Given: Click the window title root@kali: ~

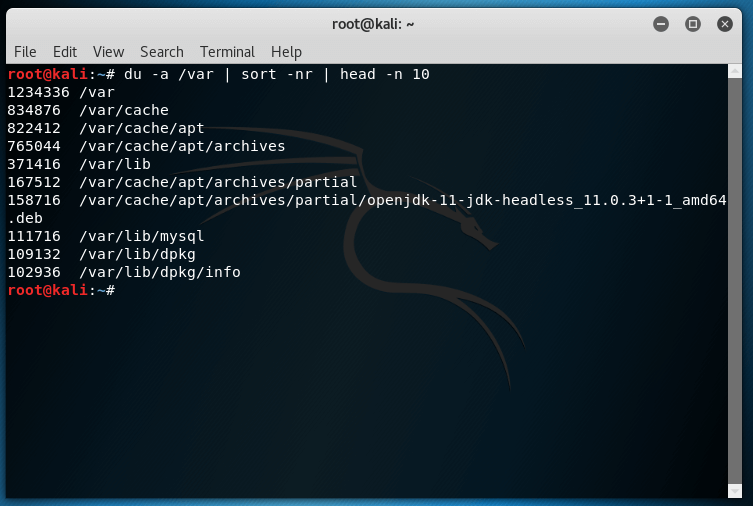Looking at the screenshot, I should (373, 24).
